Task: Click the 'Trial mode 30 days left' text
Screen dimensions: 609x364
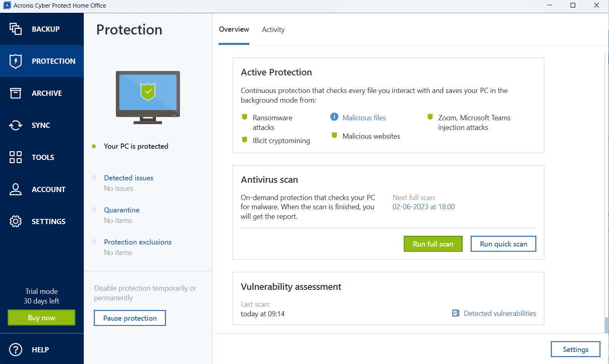Action: 41,296
